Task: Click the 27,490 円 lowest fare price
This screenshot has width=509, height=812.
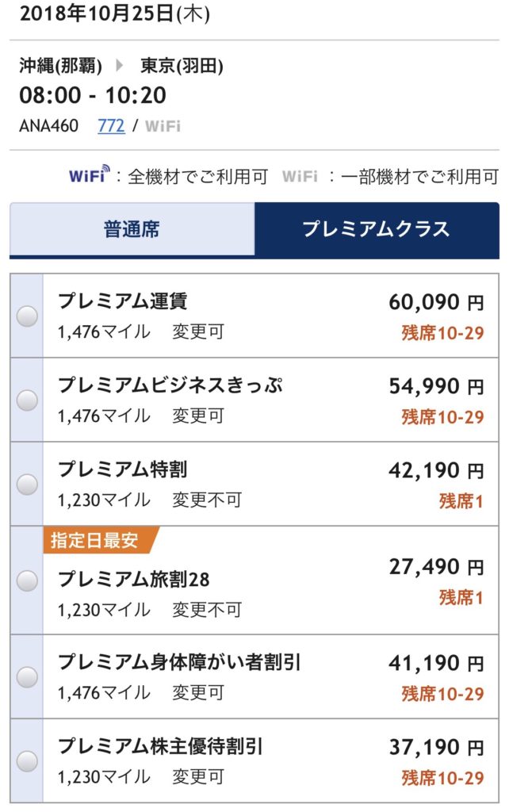Action: [x=436, y=567]
